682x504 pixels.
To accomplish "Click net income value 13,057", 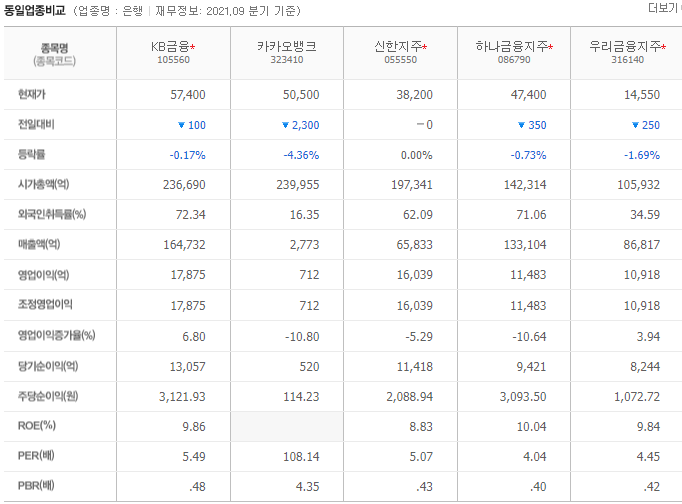I will [187, 367].
